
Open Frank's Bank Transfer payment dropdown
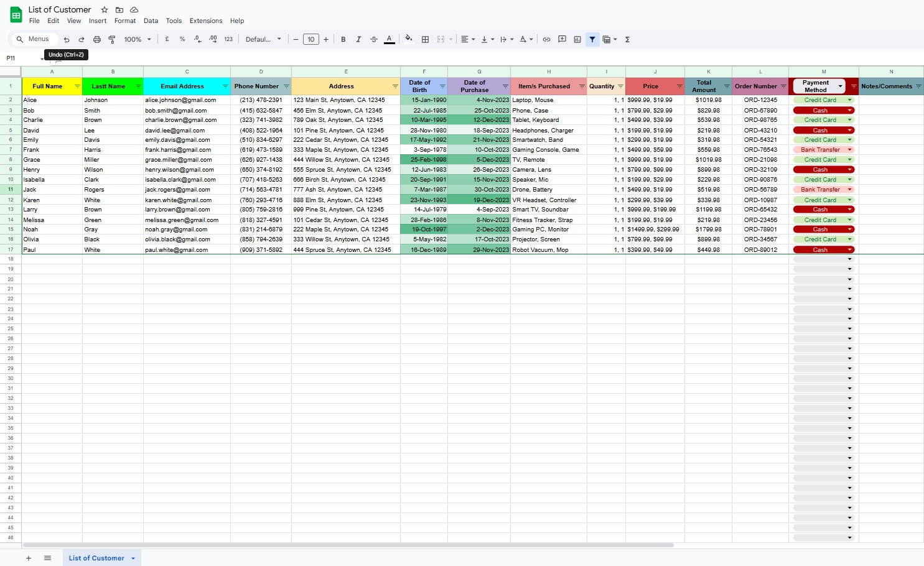[850, 150]
